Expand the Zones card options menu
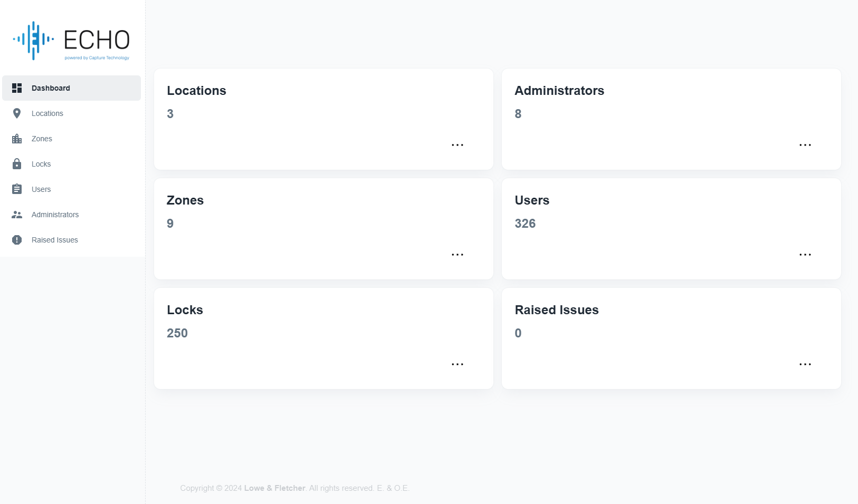The image size is (858, 504). point(457,255)
